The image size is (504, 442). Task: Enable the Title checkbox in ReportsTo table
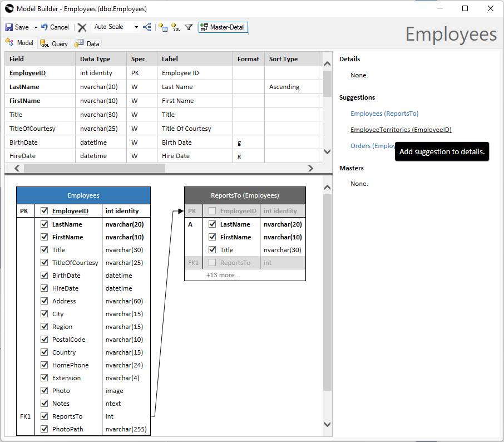click(212, 249)
